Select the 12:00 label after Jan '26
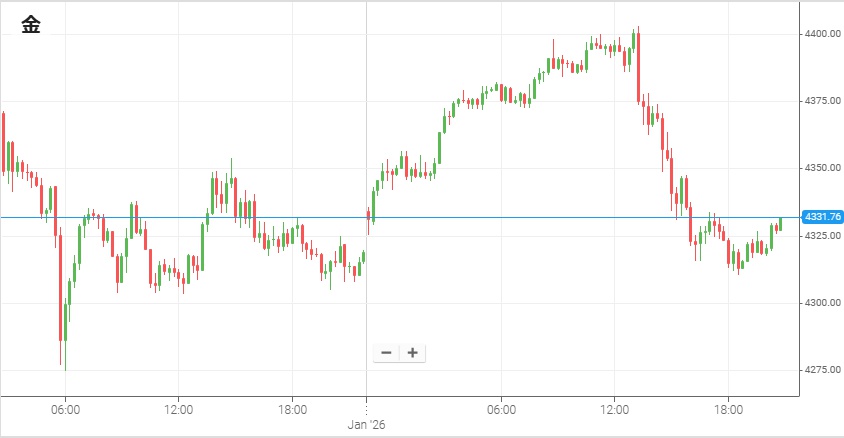Screen dimensions: 844x438 click(x=614, y=409)
